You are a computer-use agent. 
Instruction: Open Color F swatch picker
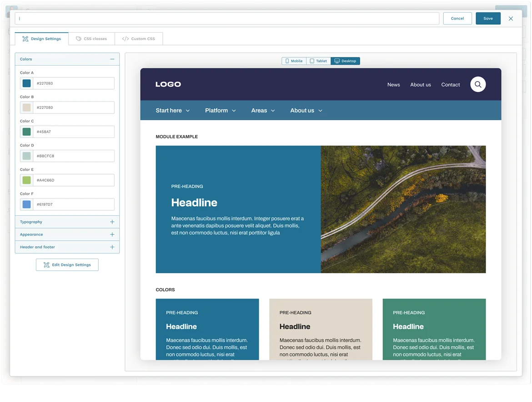coord(26,204)
